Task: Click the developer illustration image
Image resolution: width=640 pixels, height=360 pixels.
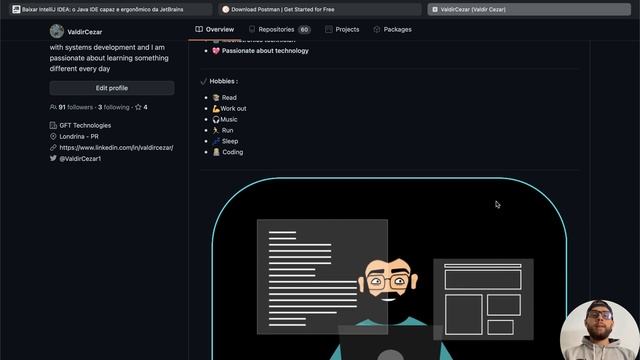Action: [389, 269]
